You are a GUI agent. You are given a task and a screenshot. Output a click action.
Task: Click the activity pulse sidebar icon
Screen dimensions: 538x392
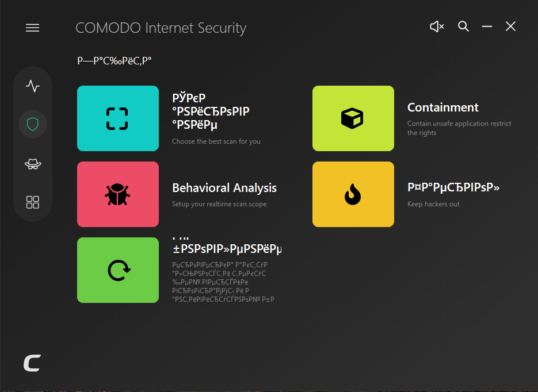coord(33,87)
